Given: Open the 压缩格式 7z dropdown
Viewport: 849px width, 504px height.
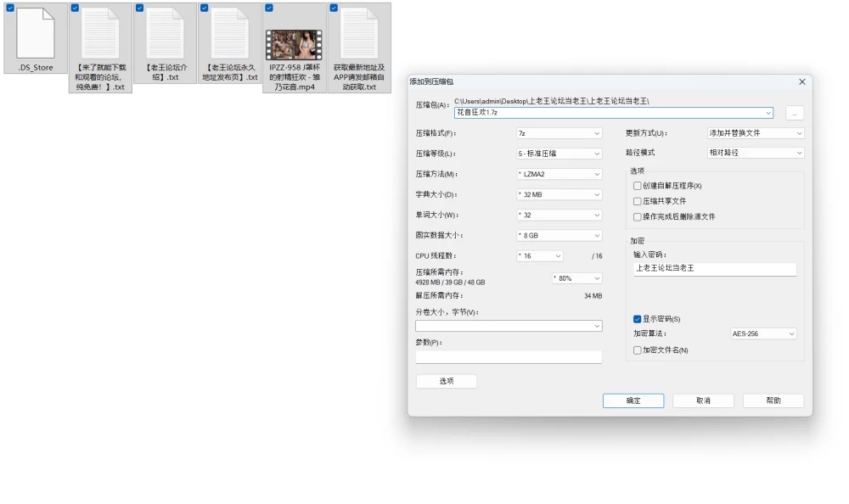Looking at the screenshot, I should [559, 133].
